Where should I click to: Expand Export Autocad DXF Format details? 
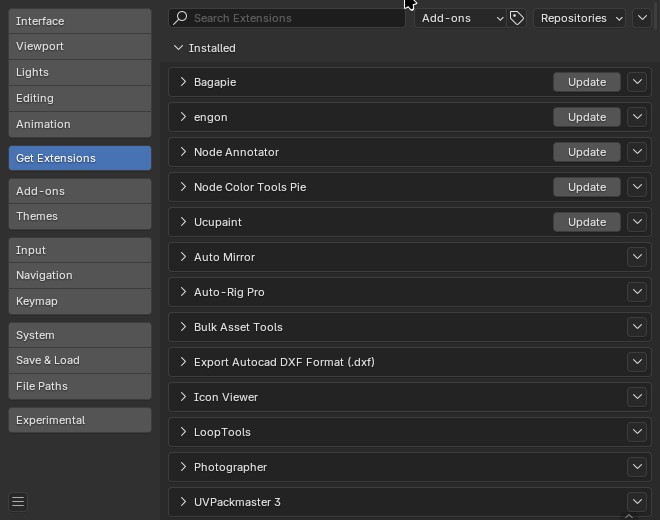(x=183, y=361)
